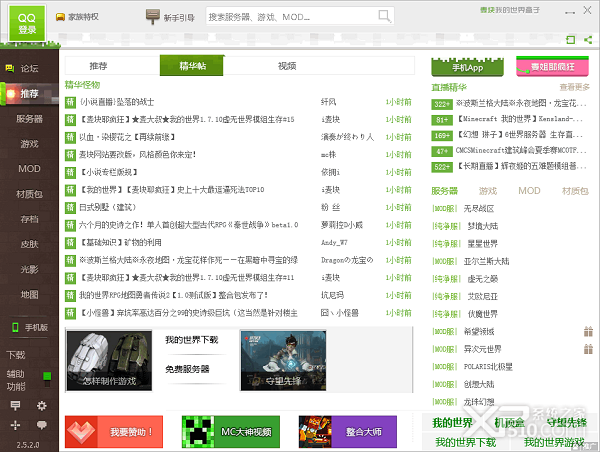Image resolution: width=600 pixels, height=452 pixels.
Task: Switch to the 精华帖 tab
Action: pyautogui.click(x=192, y=65)
